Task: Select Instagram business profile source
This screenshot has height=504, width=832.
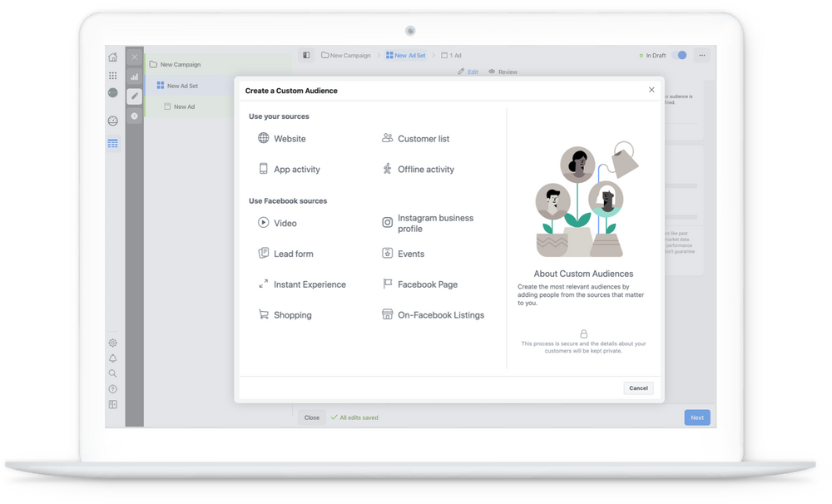Action: (428, 223)
